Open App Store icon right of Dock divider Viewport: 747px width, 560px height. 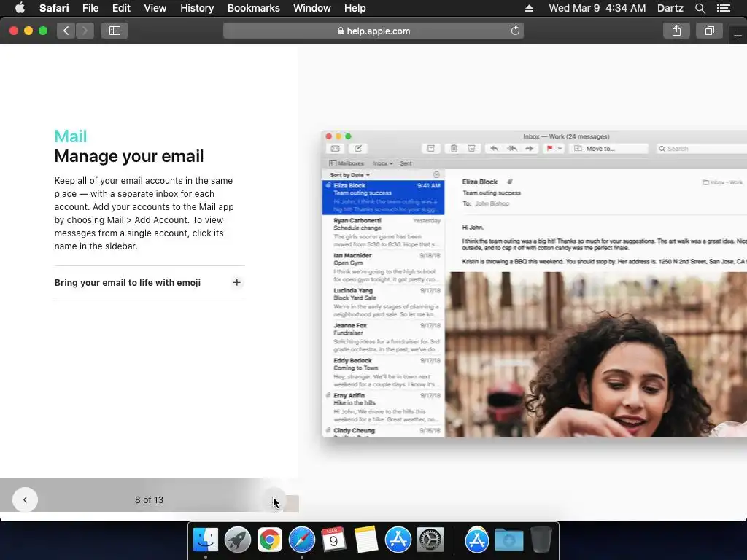(477, 540)
